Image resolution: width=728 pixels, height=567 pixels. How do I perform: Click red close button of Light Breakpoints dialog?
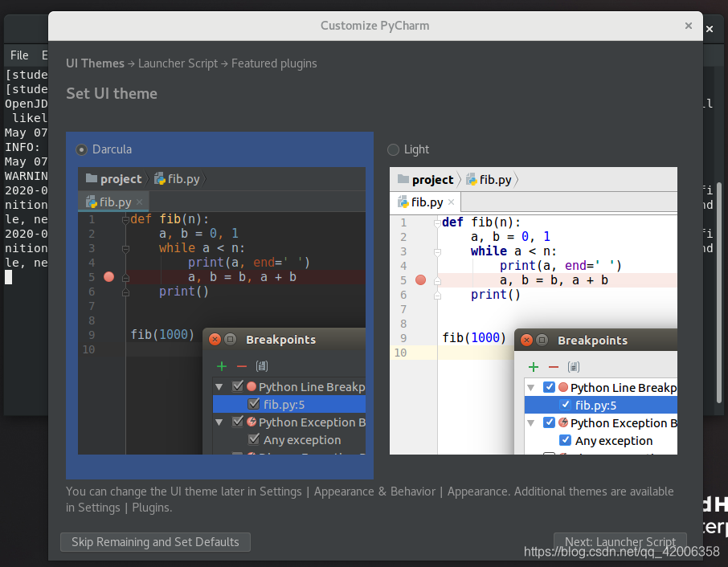point(526,340)
